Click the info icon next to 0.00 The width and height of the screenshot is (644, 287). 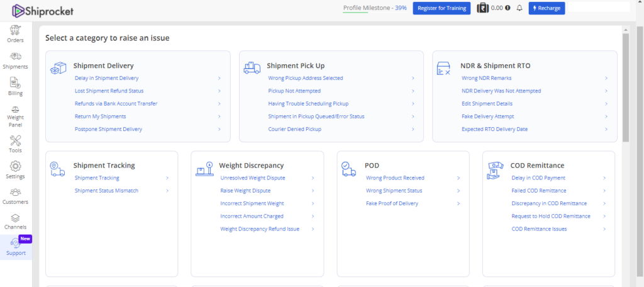tap(508, 8)
